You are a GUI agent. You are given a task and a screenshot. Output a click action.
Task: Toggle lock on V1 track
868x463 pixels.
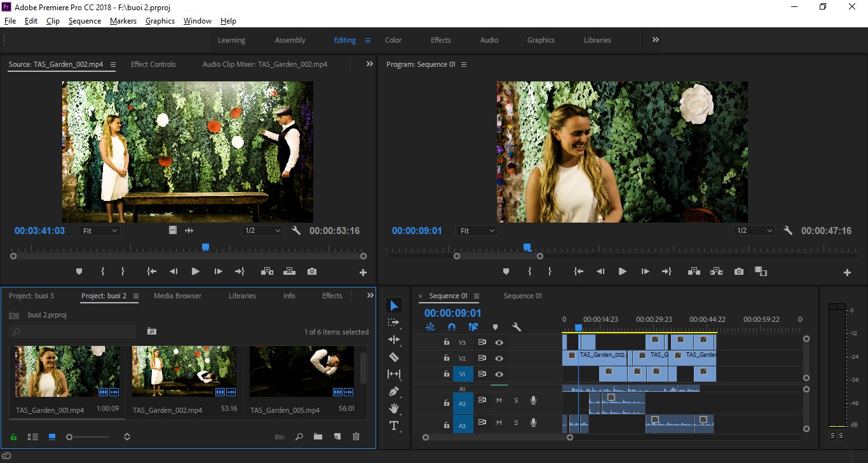pos(446,374)
